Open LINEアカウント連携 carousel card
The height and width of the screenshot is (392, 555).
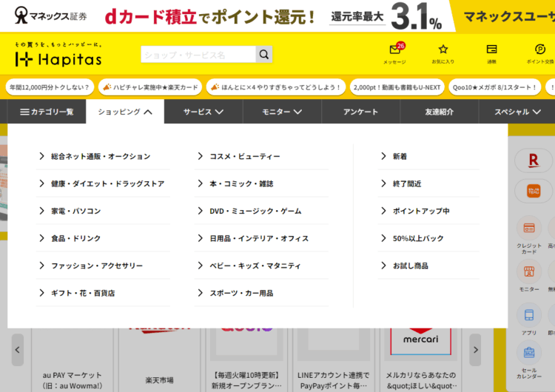point(334,359)
